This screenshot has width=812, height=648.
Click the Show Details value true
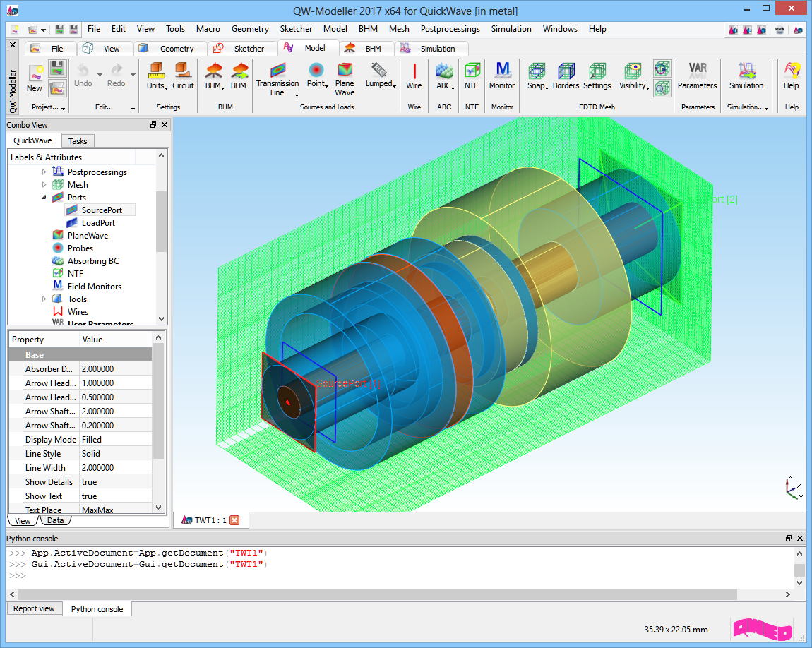[x=116, y=482]
